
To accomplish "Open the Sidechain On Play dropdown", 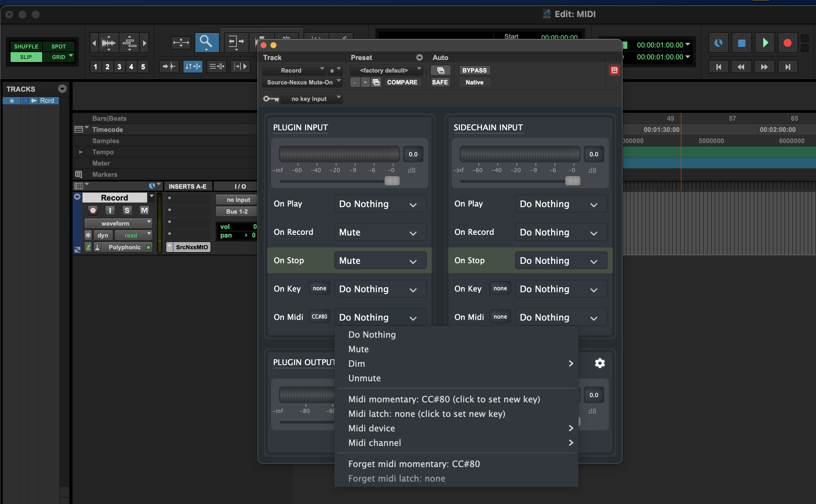I will click(561, 204).
